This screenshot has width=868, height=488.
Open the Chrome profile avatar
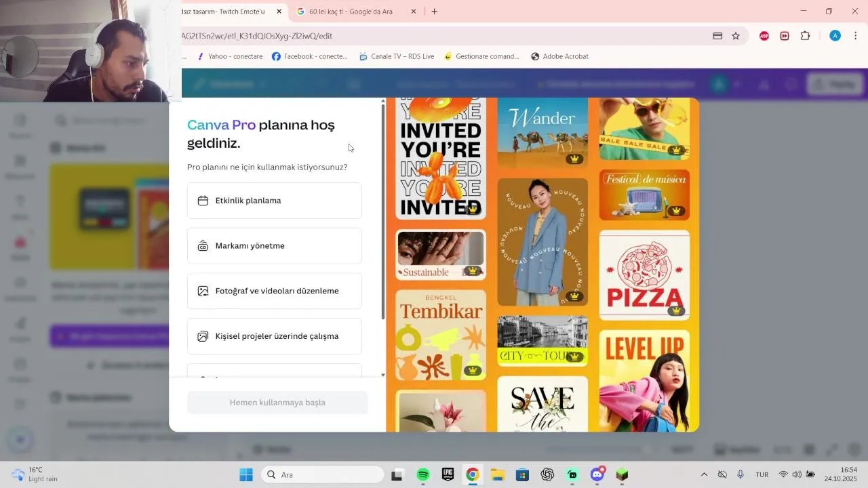coord(835,36)
